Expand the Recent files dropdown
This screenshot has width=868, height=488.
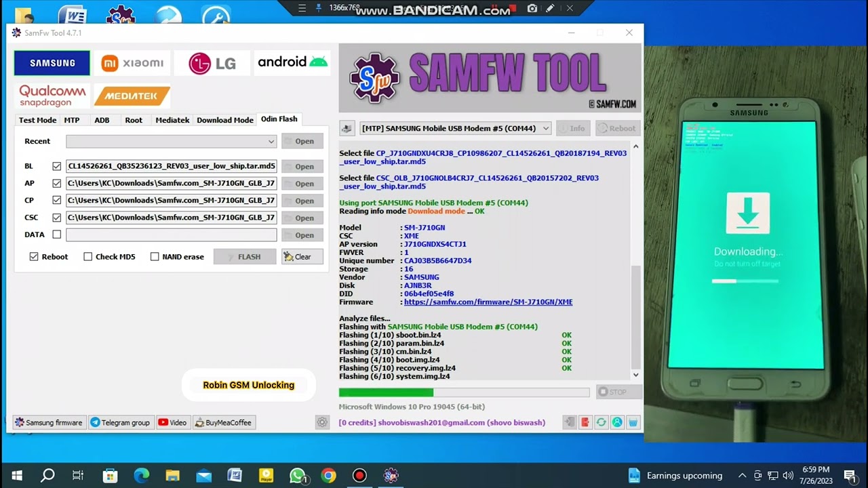pyautogui.click(x=271, y=141)
